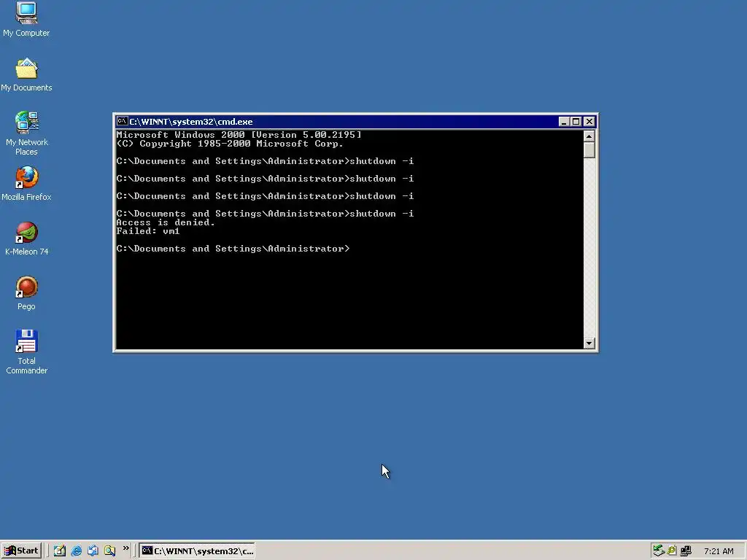Click the cmd scrollbar thumb
Screen dimensions: 747x560
[x=589, y=150]
